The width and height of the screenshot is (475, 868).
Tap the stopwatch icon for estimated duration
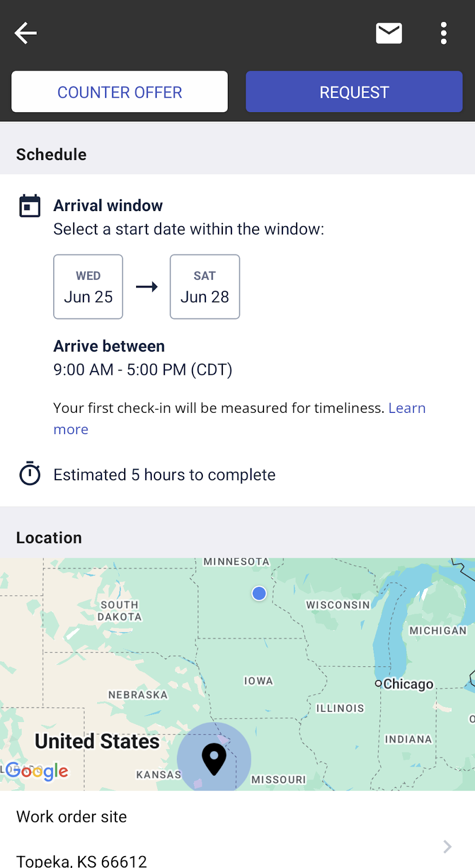(x=30, y=474)
